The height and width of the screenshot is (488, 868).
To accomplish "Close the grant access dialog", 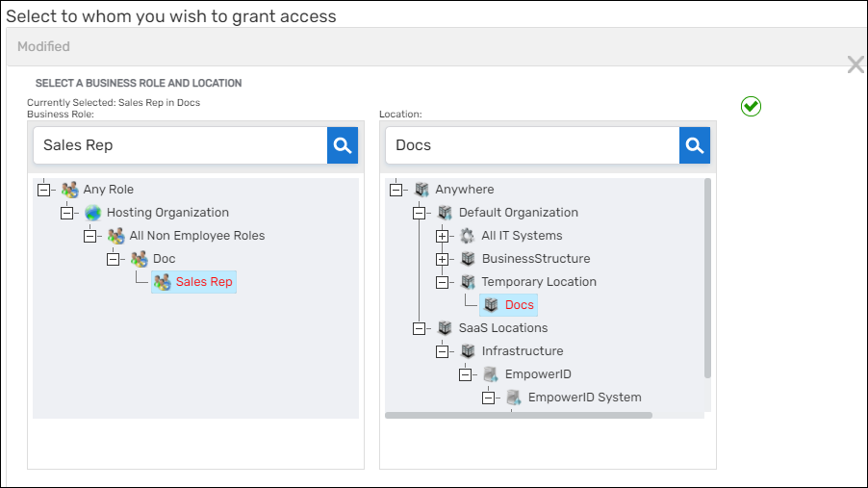I will click(855, 64).
